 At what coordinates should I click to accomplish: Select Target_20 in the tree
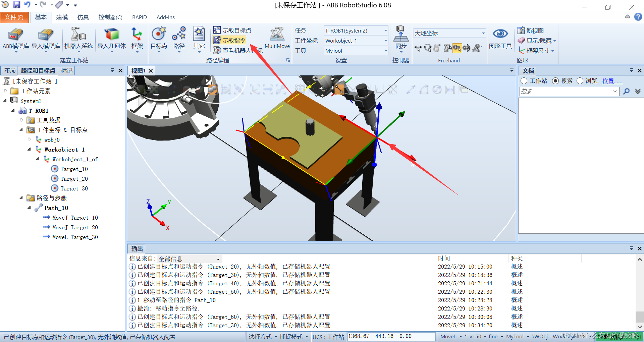(x=74, y=179)
